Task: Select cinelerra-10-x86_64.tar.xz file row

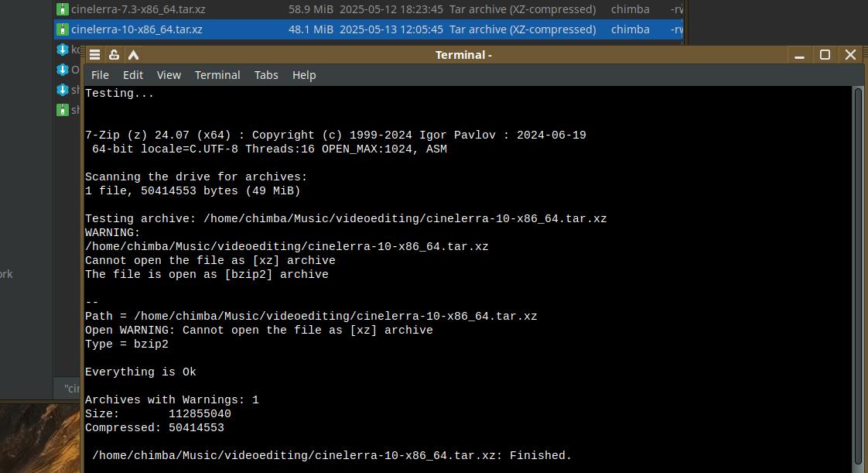Action: point(368,29)
